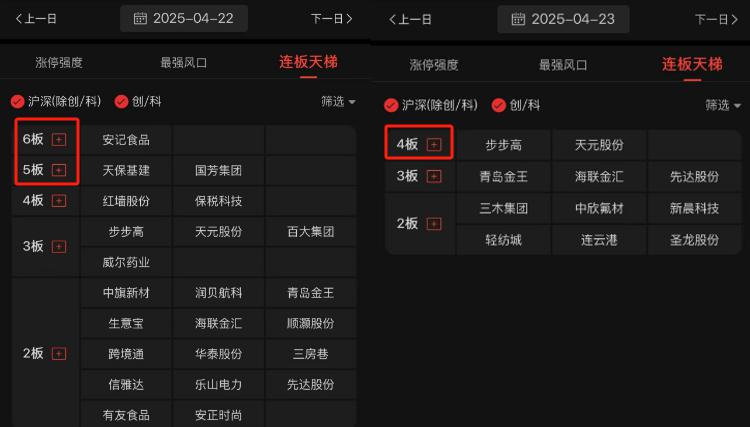Click the plus icon beside 4板 on left panel
The width and height of the screenshot is (750, 427).
click(58, 201)
